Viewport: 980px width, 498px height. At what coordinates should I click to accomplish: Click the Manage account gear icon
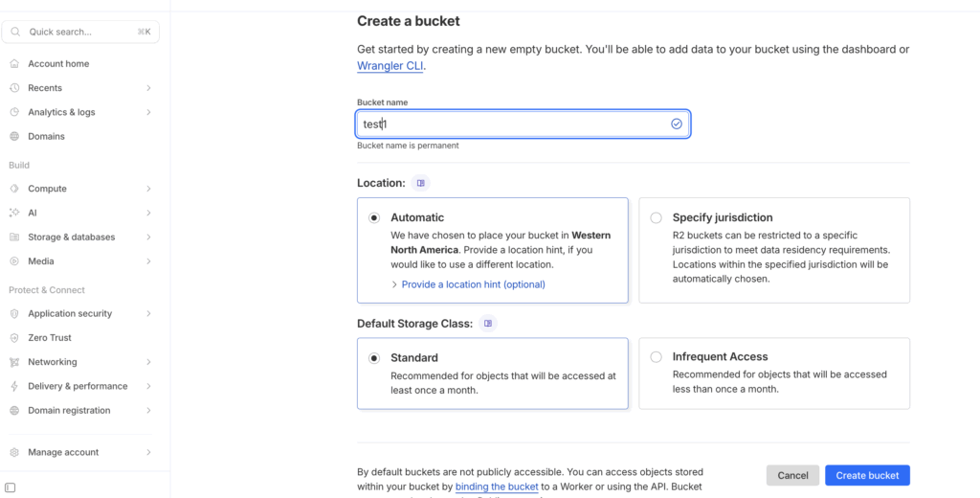(x=14, y=452)
